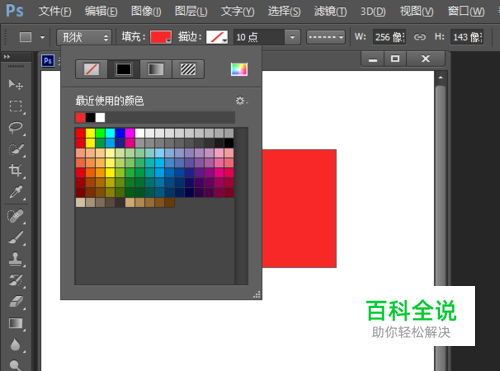Maximize the document window
The image size is (500, 371).
395,59
